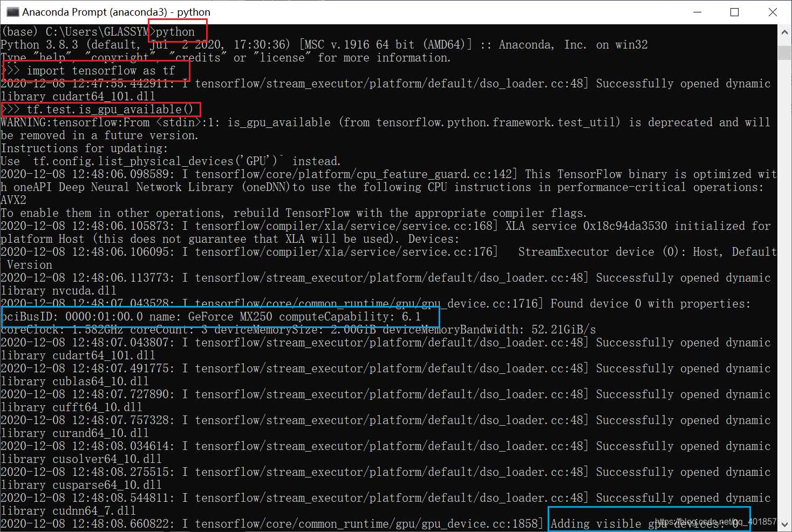Viewport: 792px width, 532px height.
Task: Click the 'cudnn64_7.dll' library name
Action: click(x=94, y=510)
